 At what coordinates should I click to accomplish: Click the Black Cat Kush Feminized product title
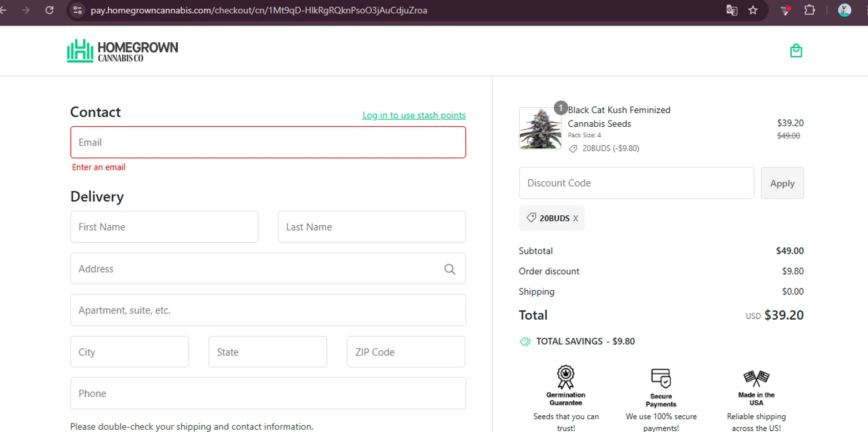(x=619, y=117)
